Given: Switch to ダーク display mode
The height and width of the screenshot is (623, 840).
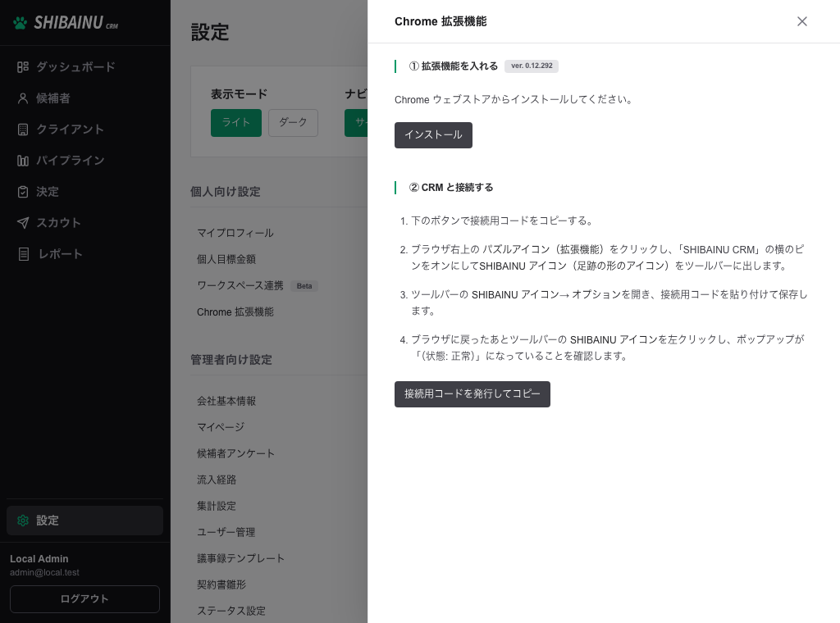Looking at the screenshot, I should 293,123.
